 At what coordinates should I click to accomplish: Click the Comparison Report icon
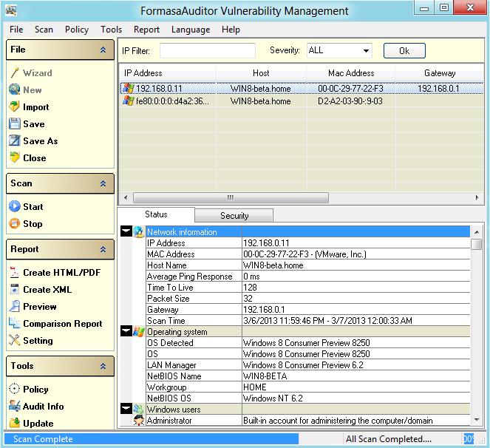click(x=14, y=323)
